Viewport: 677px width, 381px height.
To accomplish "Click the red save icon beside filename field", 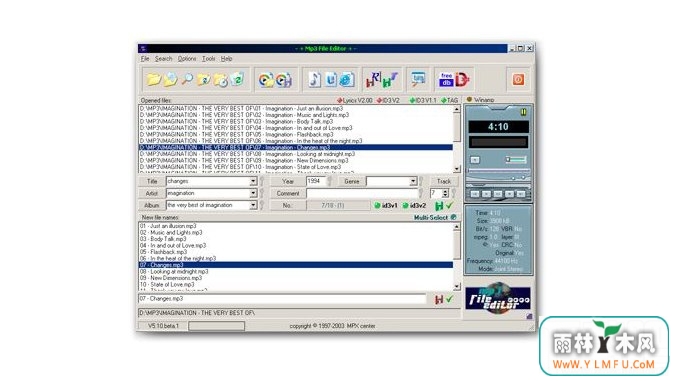I will click(x=439, y=299).
